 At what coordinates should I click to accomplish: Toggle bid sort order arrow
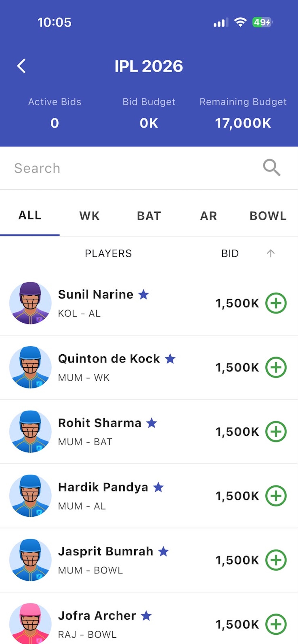(270, 253)
